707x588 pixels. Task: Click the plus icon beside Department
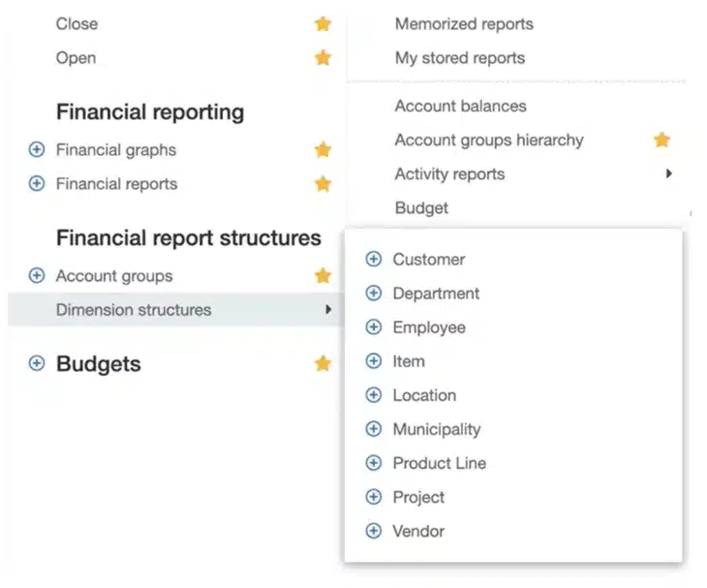point(373,294)
